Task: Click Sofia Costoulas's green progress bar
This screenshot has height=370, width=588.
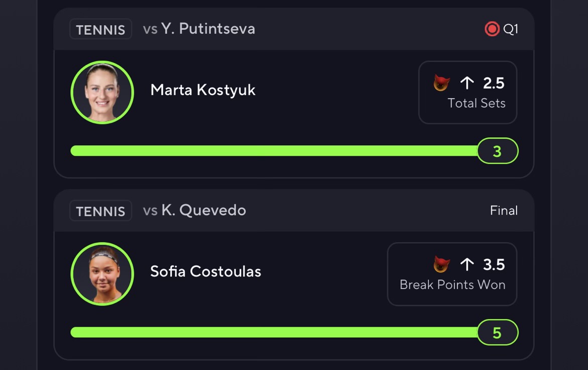Action: (x=274, y=332)
